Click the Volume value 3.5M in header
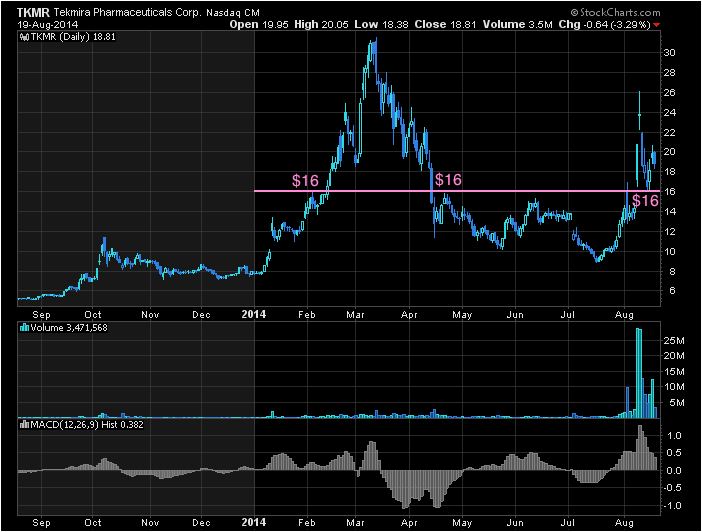This screenshot has height=532, width=702. (540, 25)
